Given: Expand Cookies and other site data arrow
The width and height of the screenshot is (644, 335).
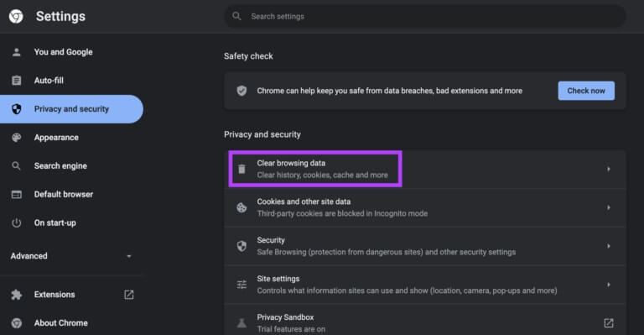Looking at the screenshot, I should pyautogui.click(x=609, y=207).
